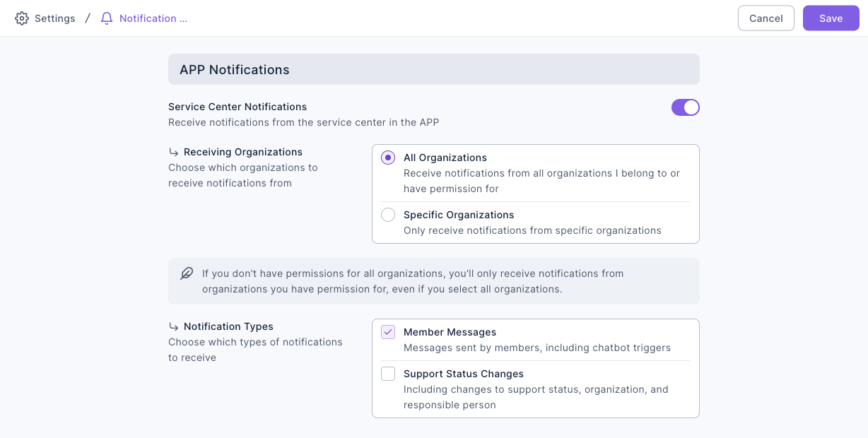Click the Support Status Changes option title
The image size is (868, 438).
464,374
